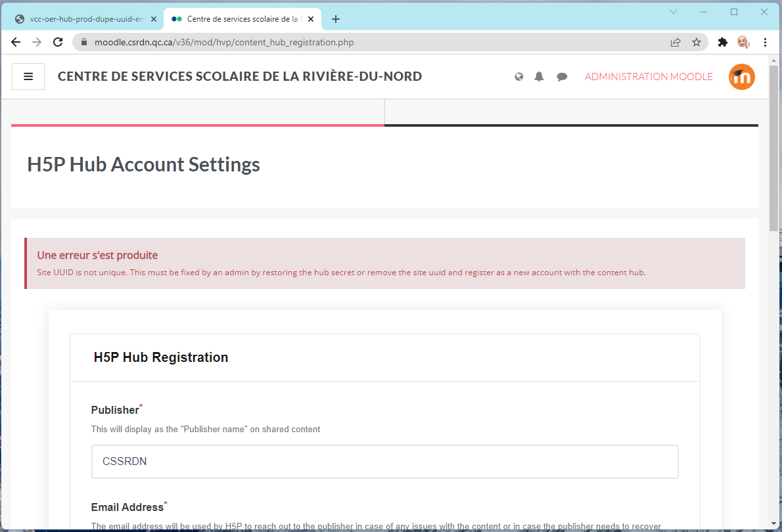
Task: Open the tab search chevron
Action: pyautogui.click(x=674, y=12)
